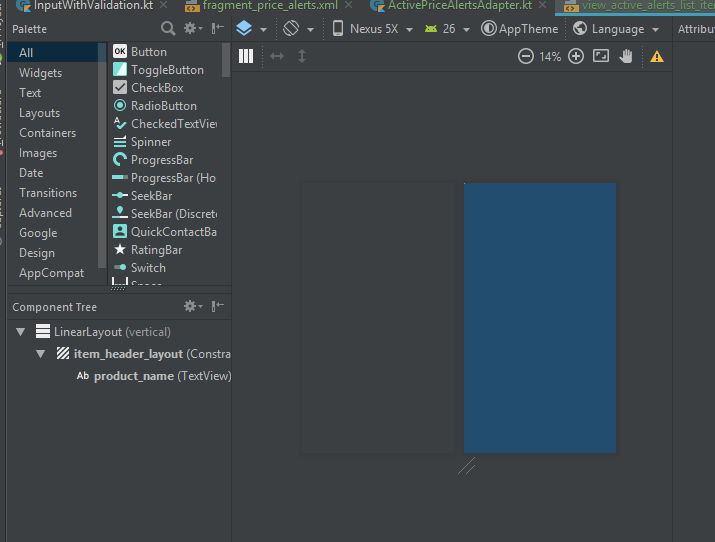Click the Component Tree gear icon

point(190,307)
